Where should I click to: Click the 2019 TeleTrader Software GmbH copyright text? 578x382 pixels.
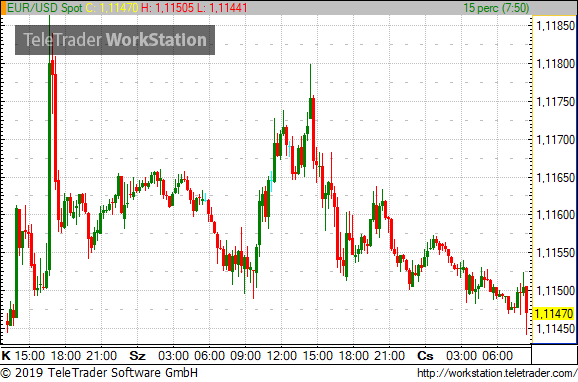[x=100, y=373]
